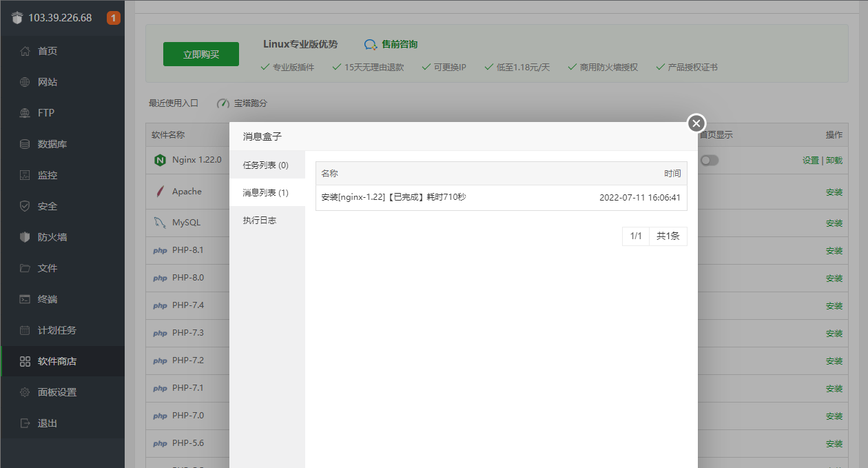Click the server IP 103.39.226.68
This screenshot has width=868, height=468.
click(x=60, y=18)
